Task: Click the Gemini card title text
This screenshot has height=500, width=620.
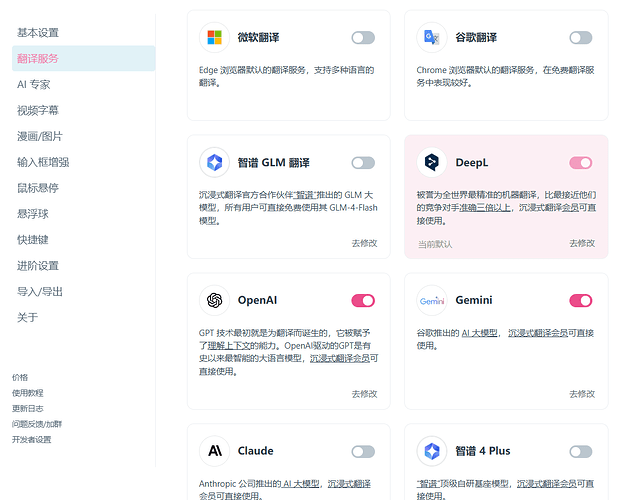Action: 474,300
